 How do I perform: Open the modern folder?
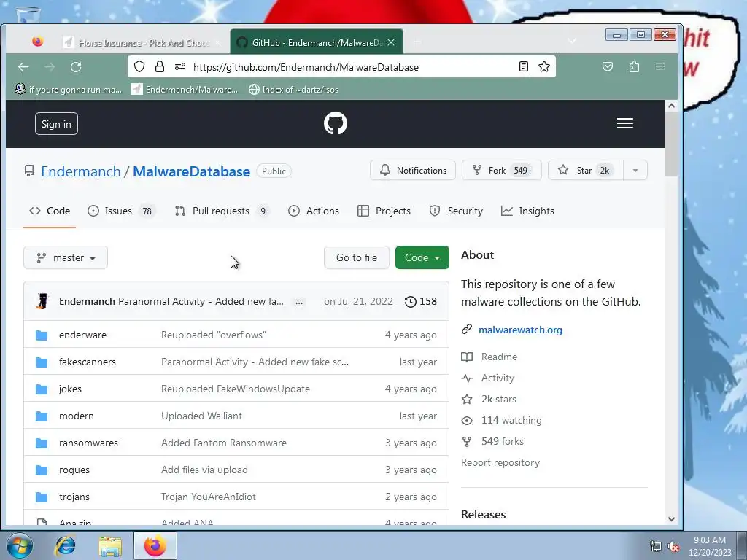[76, 416]
